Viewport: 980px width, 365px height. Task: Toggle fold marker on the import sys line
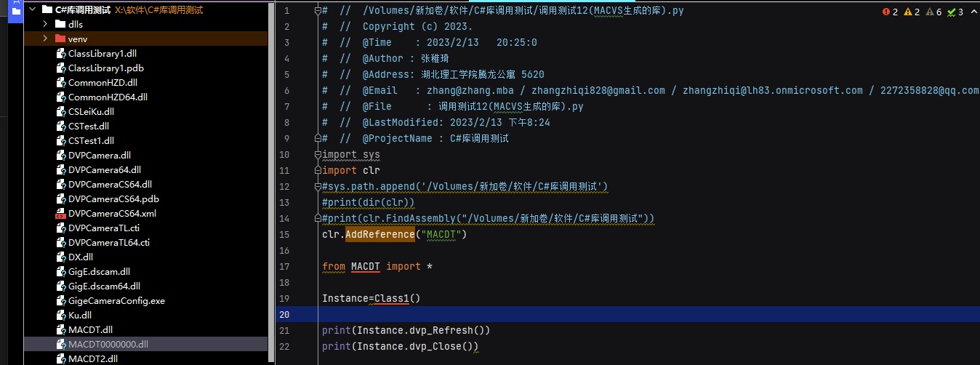click(318, 154)
